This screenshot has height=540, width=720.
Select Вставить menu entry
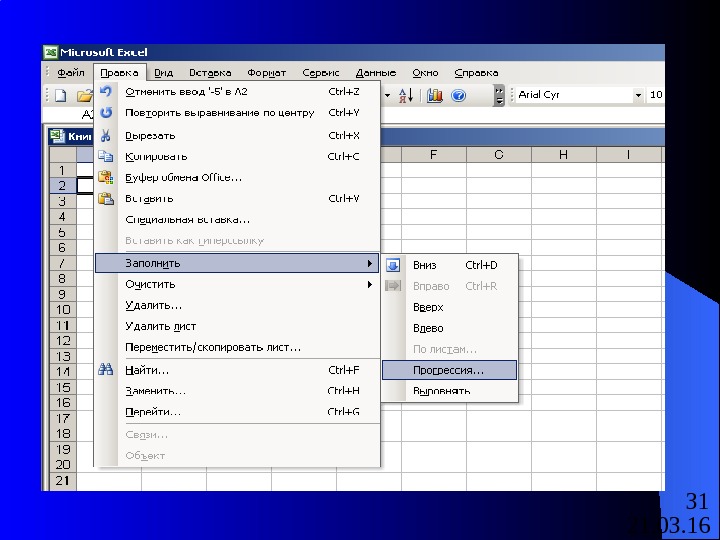(x=237, y=198)
